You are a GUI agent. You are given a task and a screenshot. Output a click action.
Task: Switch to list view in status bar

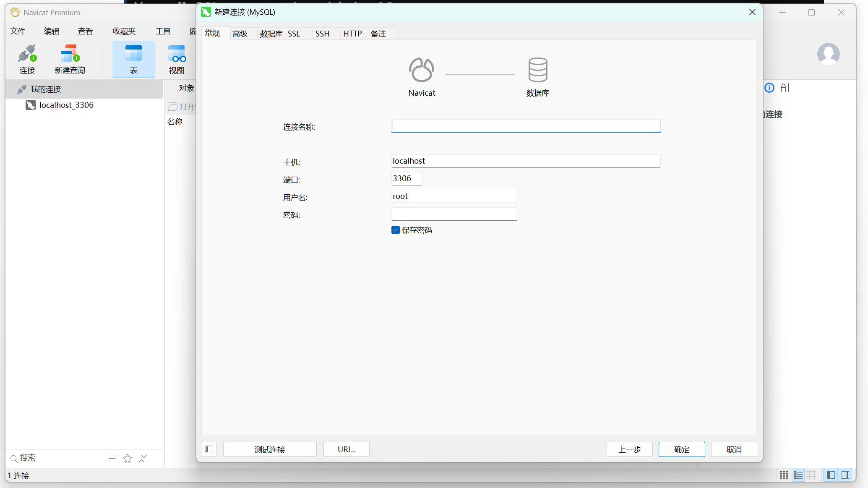(x=798, y=475)
